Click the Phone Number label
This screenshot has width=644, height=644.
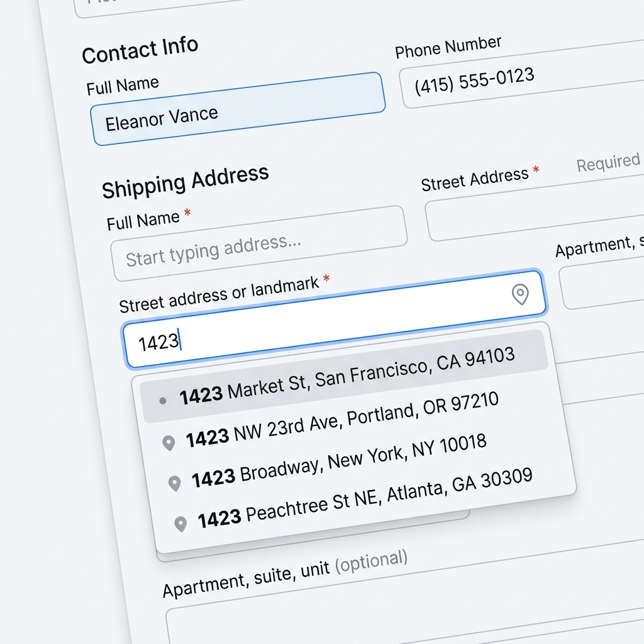tap(448, 47)
